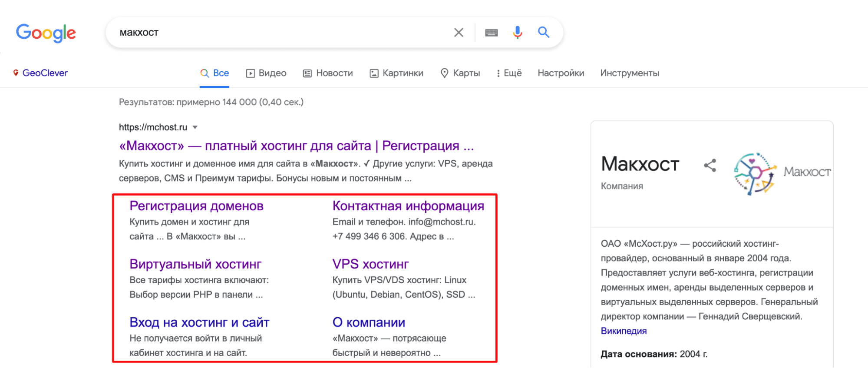The image size is (868, 368).
Task: Open the Контактная информация sitelink
Action: pyautogui.click(x=408, y=206)
